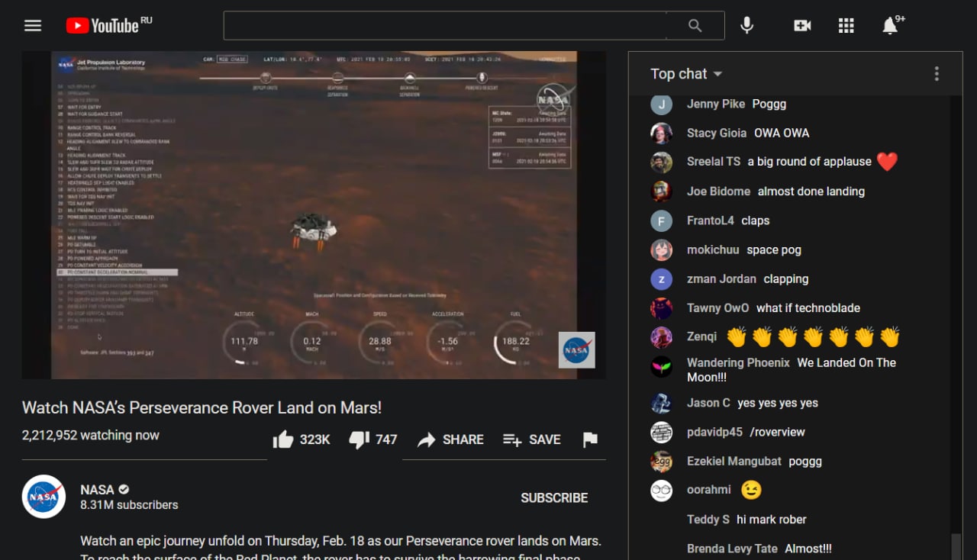The width and height of the screenshot is (977, 560).
Task: Open Joe Bidome's chat avatar
Action: [x=661, y=191]
